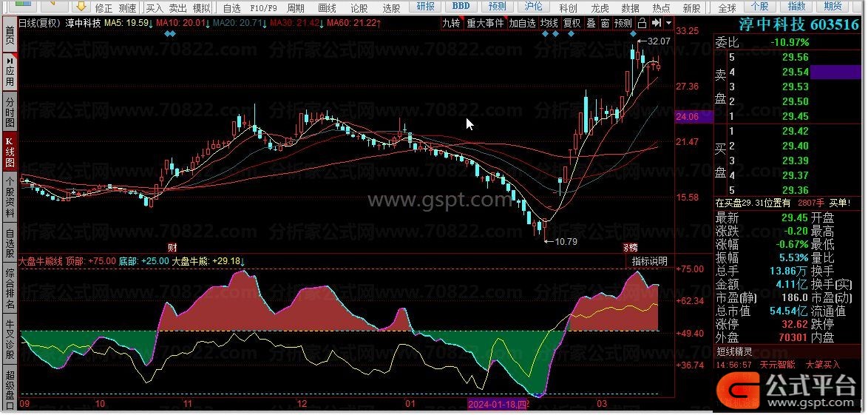This screenshot has width=868, height=415.
Task: Open the chart toolbar dropdown triangle
Action: click(668, 23)
